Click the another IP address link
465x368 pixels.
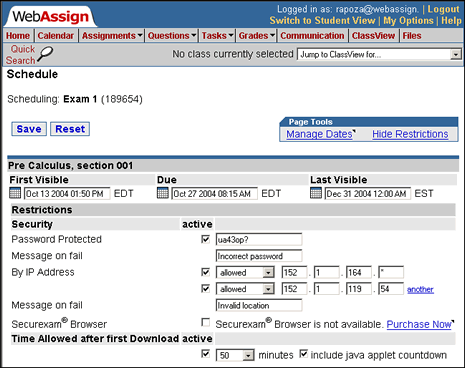pyautogui.click(x=420, y=289)
